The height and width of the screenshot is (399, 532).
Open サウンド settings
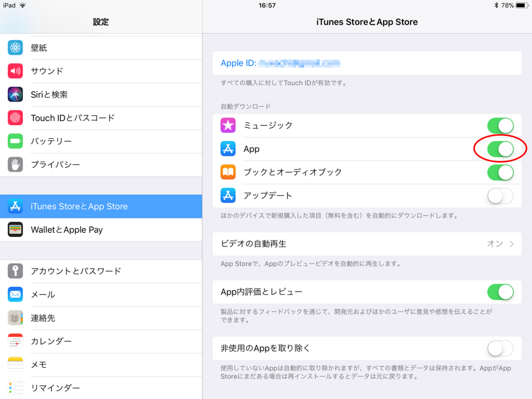click(101, 71)
